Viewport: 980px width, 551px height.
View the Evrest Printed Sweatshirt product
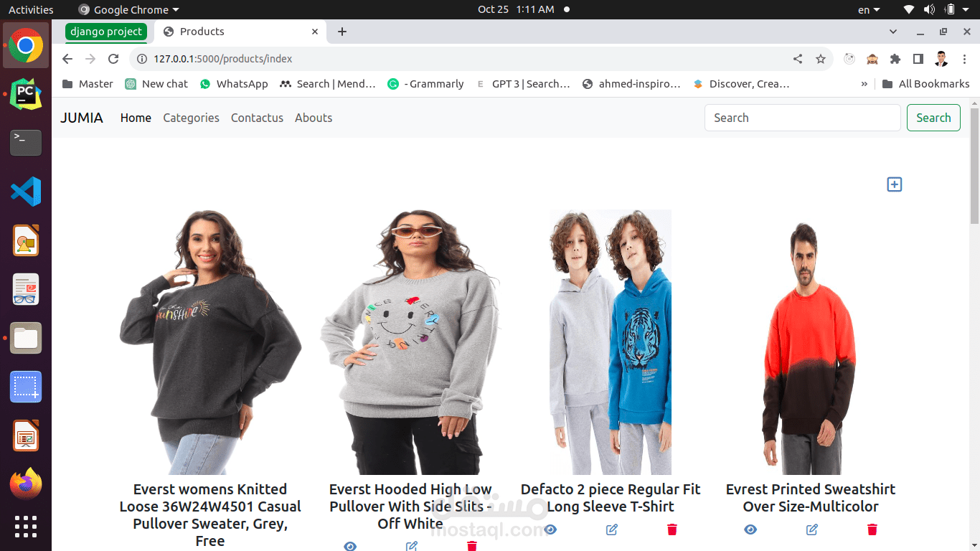coord(750,529)
